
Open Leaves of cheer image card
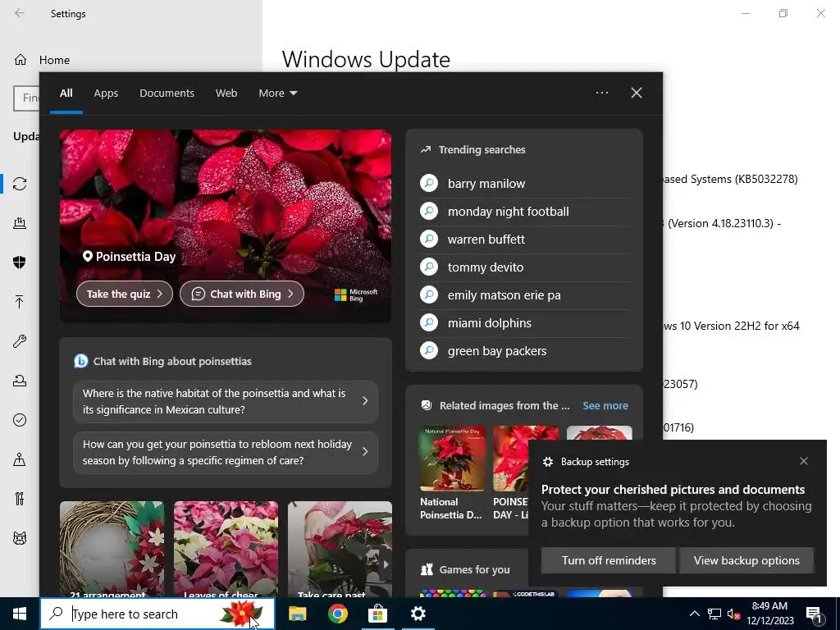click(x=226, y=549)
